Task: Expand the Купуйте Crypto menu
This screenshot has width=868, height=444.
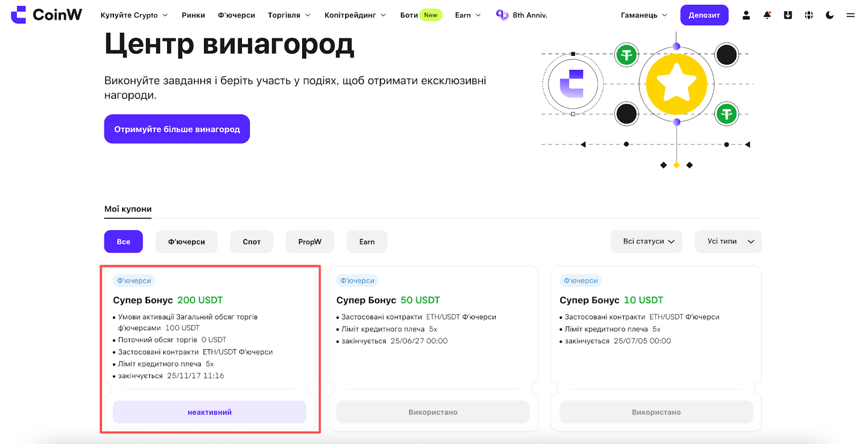Action: click(134, 15)
